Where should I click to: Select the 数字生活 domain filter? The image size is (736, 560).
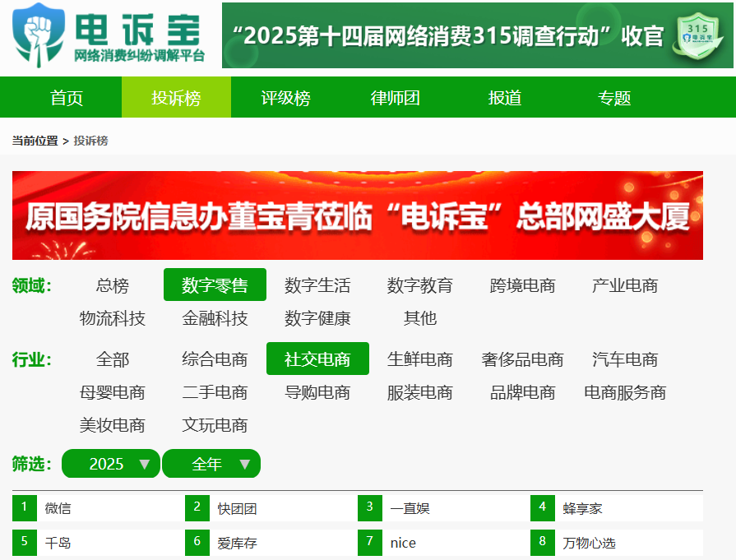317,285
